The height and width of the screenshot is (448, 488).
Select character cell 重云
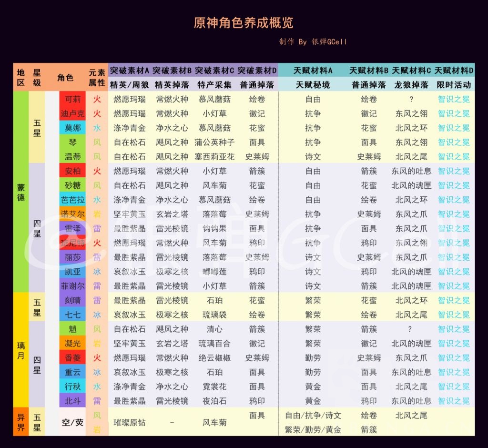[72, 372]
